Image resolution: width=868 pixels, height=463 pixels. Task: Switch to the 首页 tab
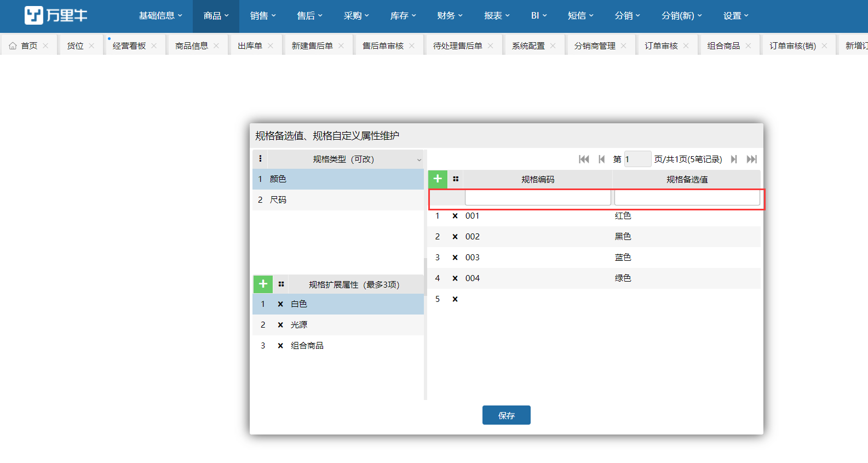29,46
